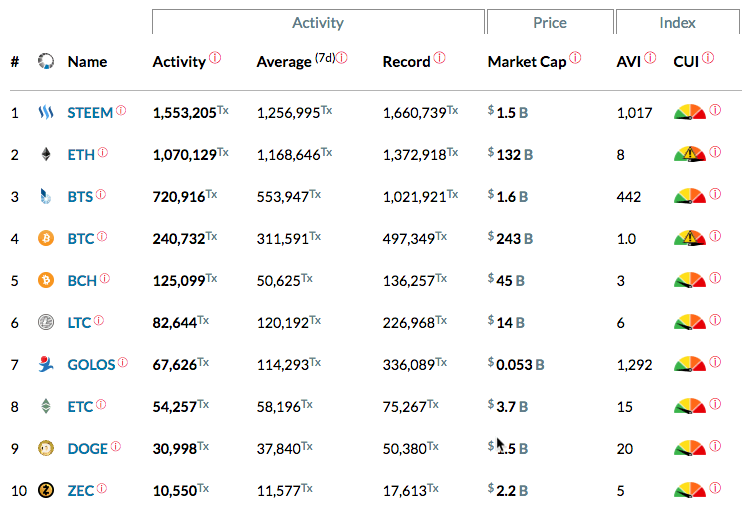Image resolution: width=751 pixels, height=511 pixels.
Task: Sort by the CUI column header
Action: click(x=686, y=62)
